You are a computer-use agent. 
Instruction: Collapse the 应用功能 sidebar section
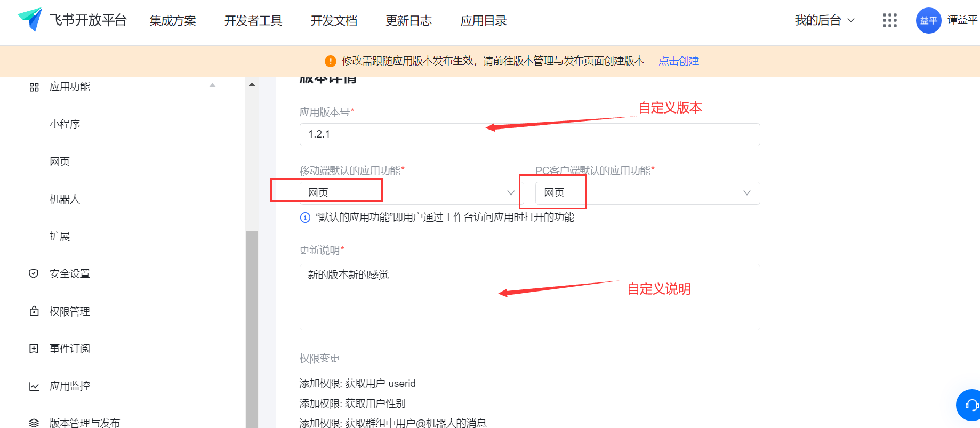point(212,85)
